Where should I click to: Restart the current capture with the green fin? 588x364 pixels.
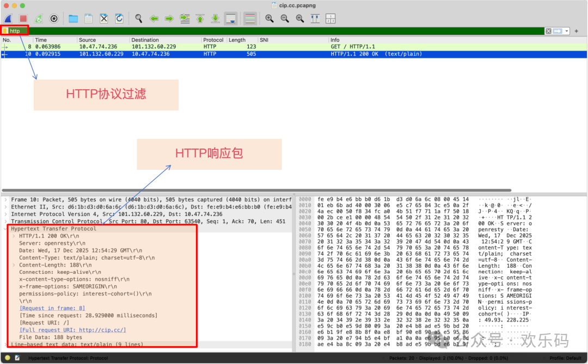pyautogui.click(x=38, y=18)
